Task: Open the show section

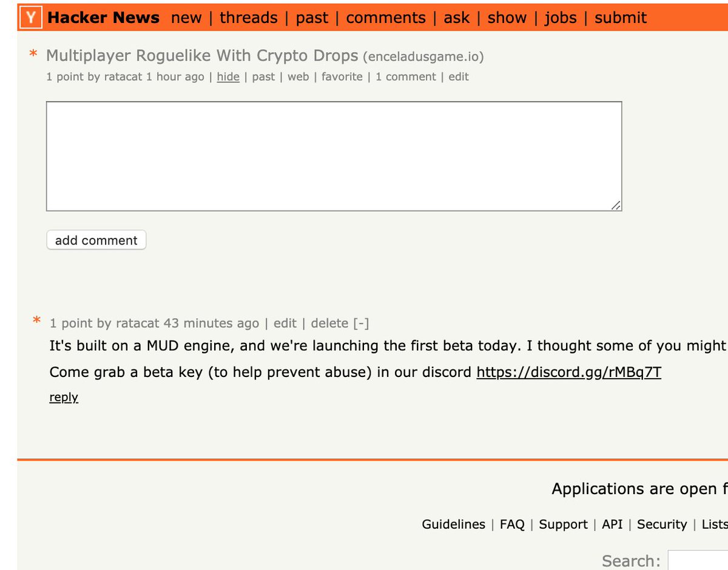Action: (x=507, y=18)
